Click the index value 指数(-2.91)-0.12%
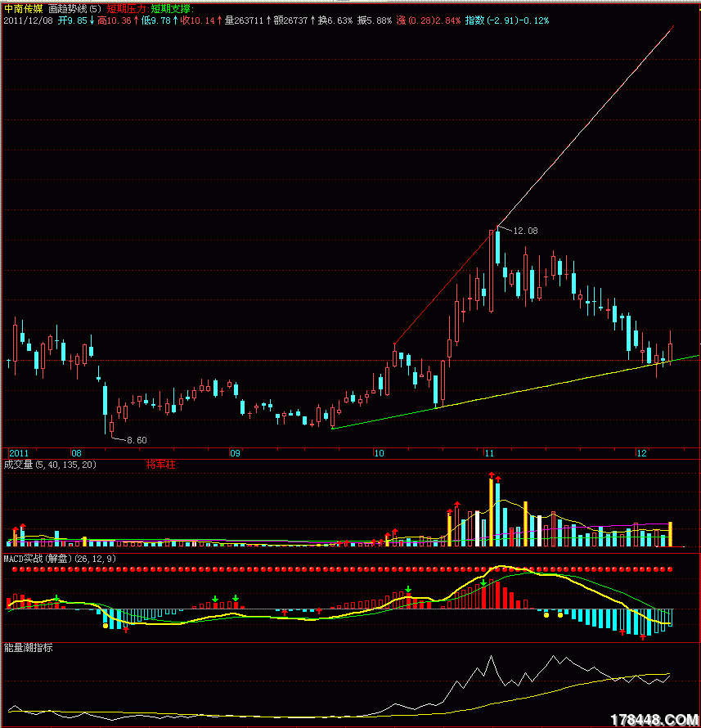Screen dimensions: 701x728 pyautogui.click(x=507, y=20)
